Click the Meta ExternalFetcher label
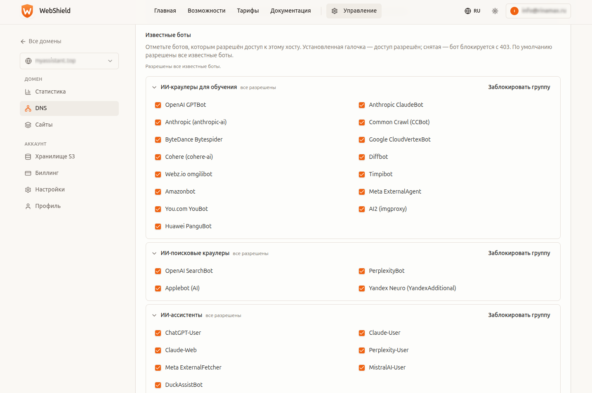 tap(193, 368)
